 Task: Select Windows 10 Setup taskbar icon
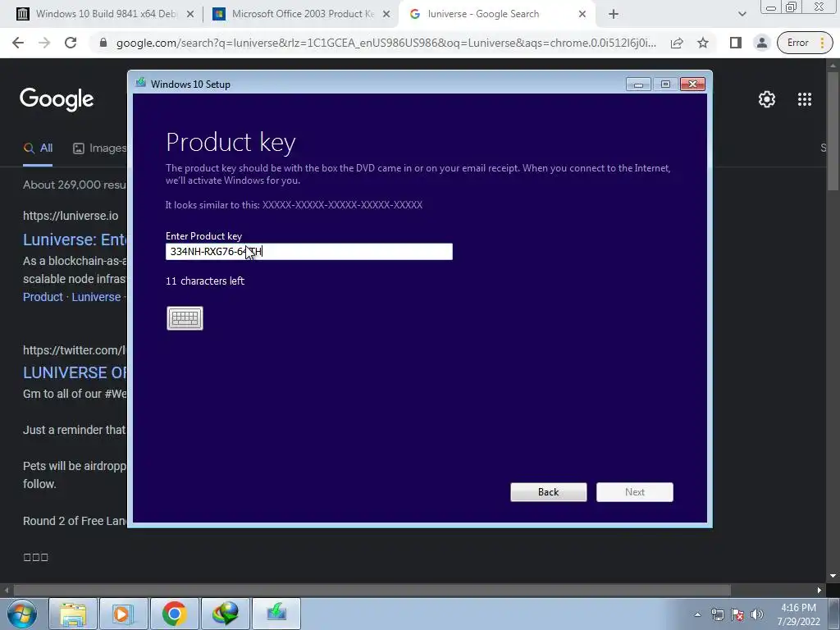pyautogui.click(x=276, y=614)
